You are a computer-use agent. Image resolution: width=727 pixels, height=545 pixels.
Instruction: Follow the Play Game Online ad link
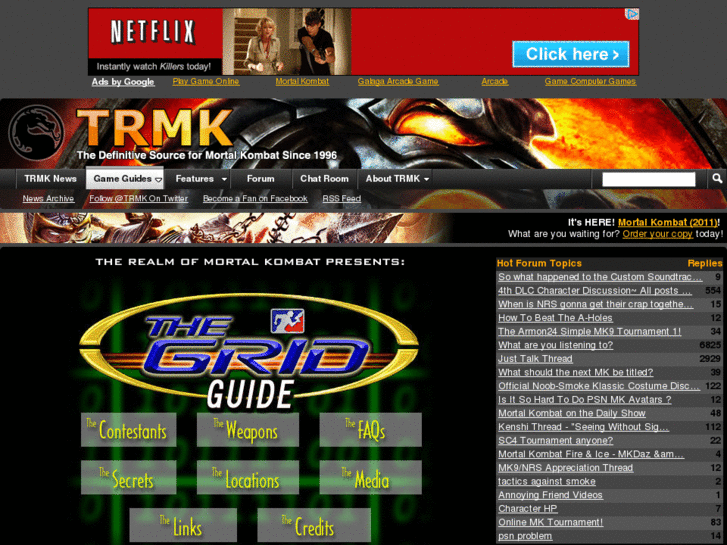[x=206, y=81]
